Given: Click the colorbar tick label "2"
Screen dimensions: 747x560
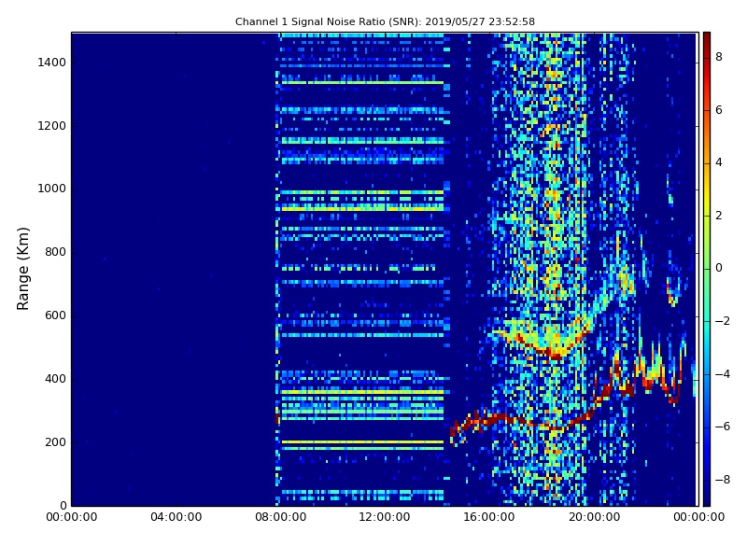Looking at the screenshot, I should point(719,216).
